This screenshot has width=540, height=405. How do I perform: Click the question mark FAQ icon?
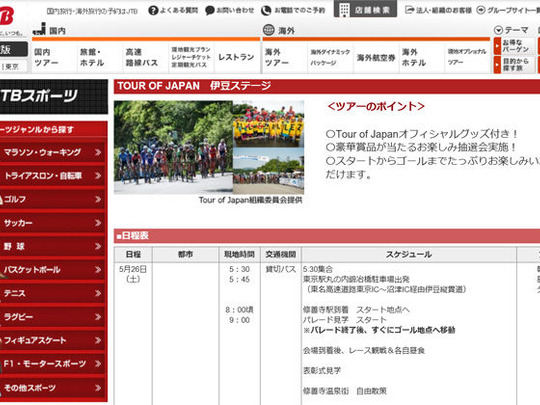tap(153, 11)
